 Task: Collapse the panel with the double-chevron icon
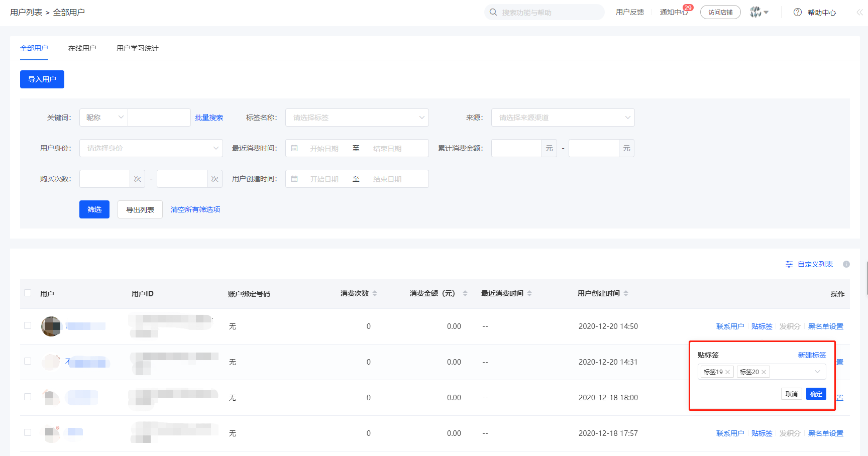point(860,12)
